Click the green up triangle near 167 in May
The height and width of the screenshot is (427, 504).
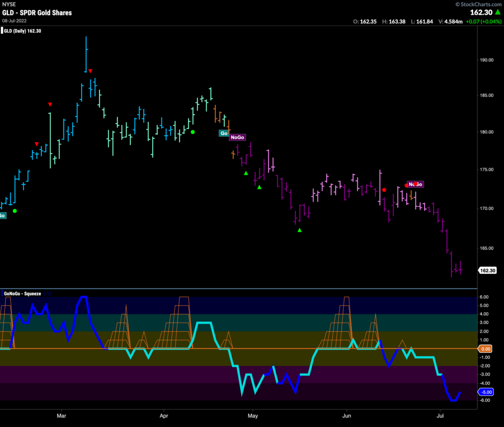coord(300,230)
